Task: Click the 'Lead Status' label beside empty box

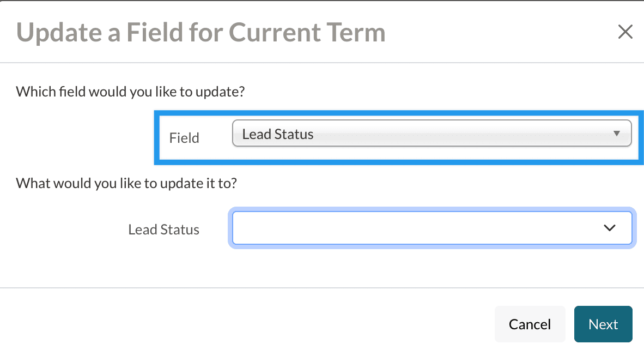Action: [163, 230]
